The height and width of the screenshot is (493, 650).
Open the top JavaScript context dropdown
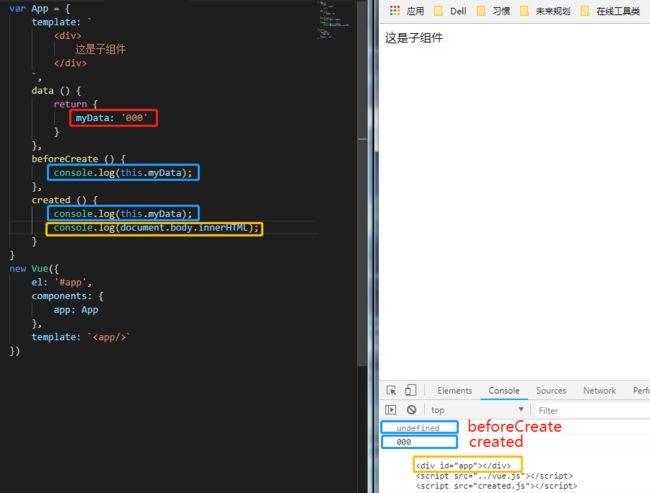477,410
